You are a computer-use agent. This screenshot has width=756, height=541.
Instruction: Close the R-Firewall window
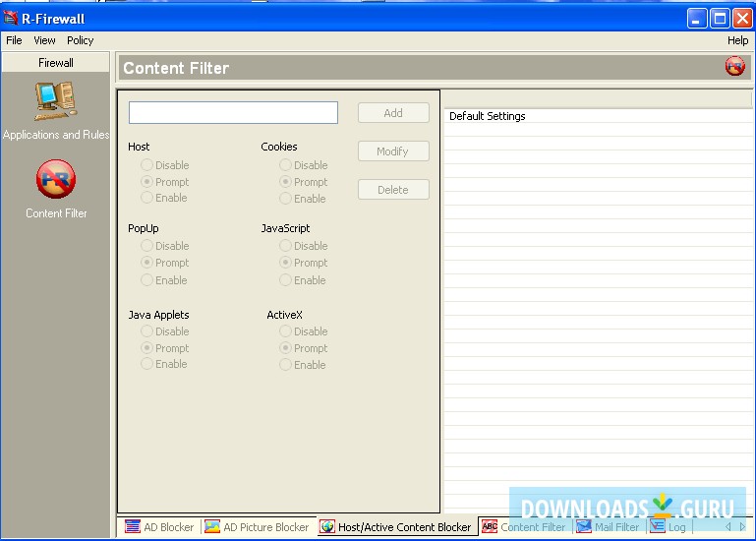tap(742, 19)
